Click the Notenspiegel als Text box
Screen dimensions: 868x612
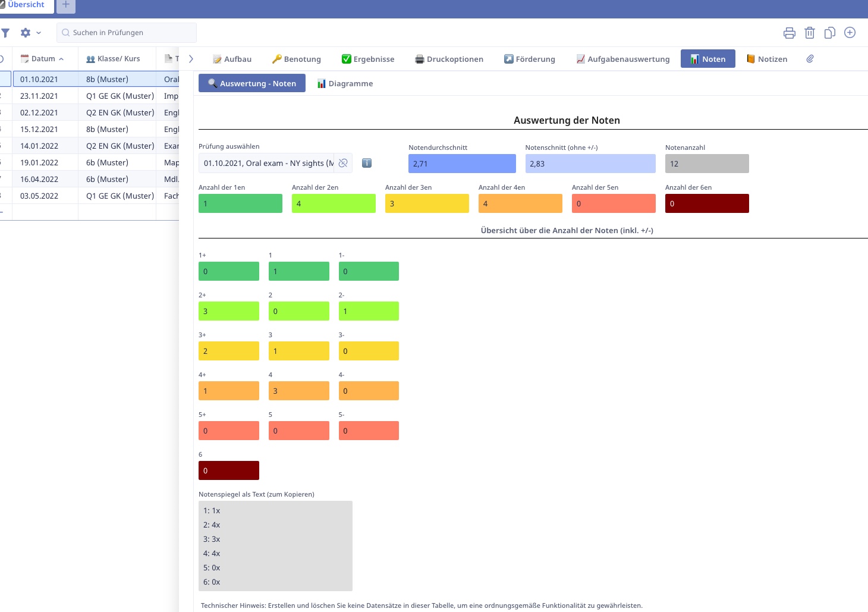[x=275, y=546]
